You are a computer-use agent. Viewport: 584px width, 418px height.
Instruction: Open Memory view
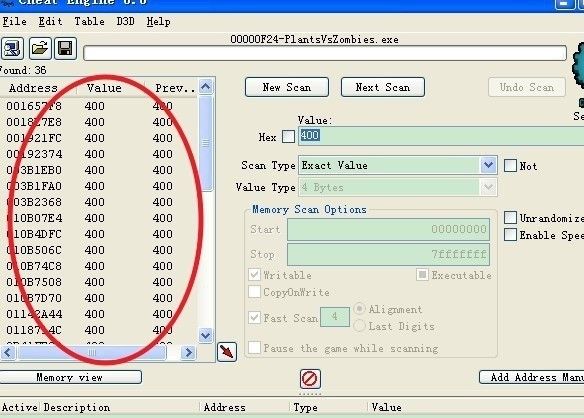click(x=70, y=377)
